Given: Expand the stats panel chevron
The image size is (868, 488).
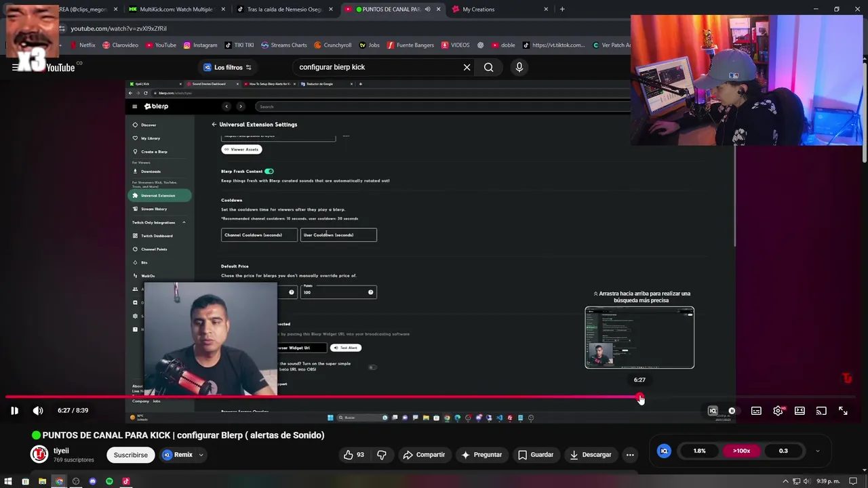Looking at the screenshot, I should coord(818,451).
